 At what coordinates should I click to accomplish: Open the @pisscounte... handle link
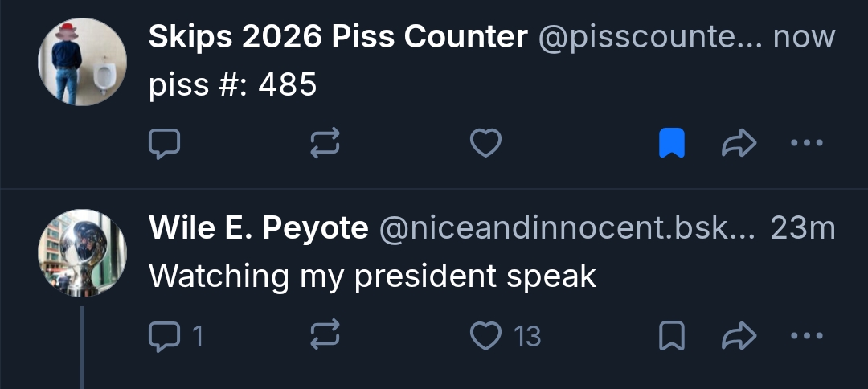[x=649, y=37]
